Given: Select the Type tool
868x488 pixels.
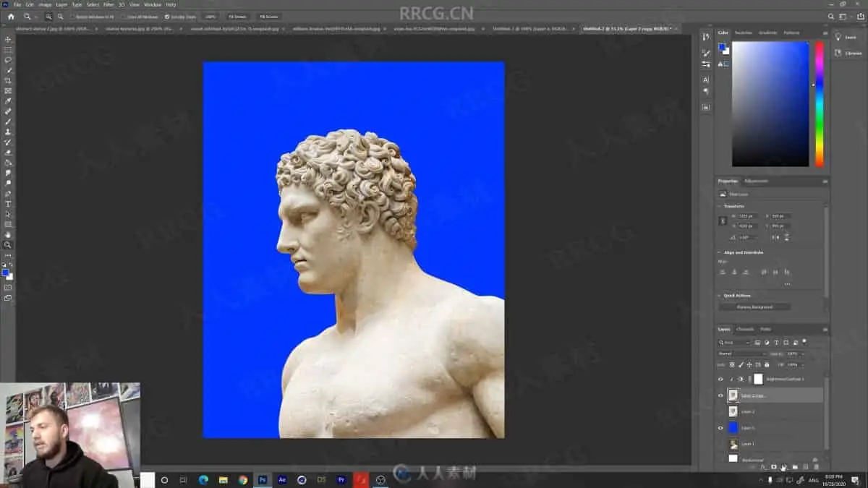Looking at the screenshot, I should [x=8, y=204].
